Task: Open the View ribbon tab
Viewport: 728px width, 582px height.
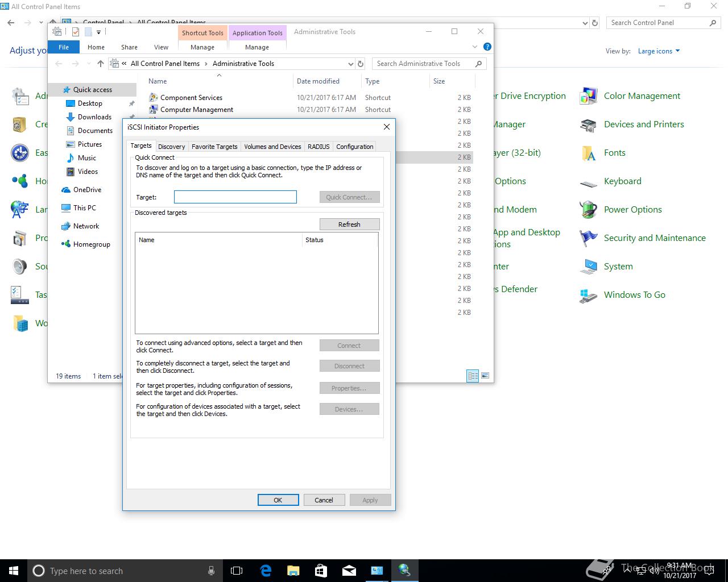Action: coord(161,47)
